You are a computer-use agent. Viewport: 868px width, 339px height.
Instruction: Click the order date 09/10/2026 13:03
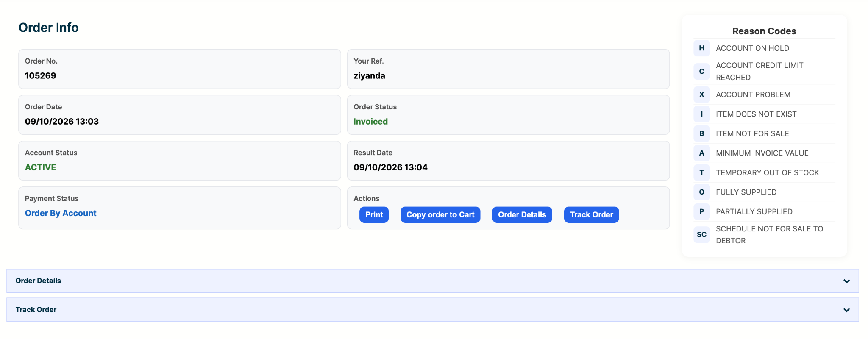[x=62, y=122]
